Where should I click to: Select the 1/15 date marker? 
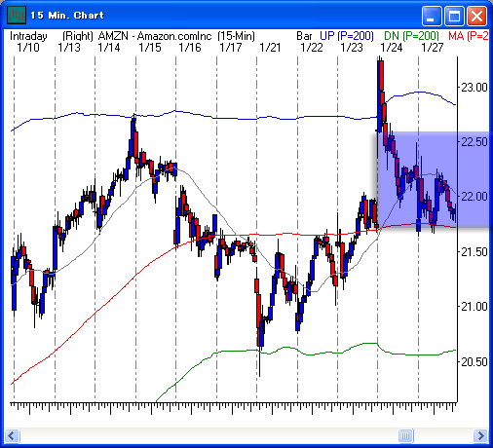[150, 48]
